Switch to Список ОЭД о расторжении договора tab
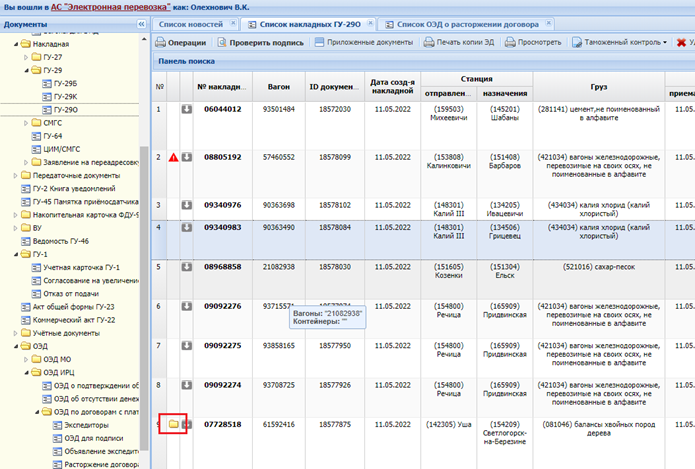 pyautogui.click(x=468, y=24)
